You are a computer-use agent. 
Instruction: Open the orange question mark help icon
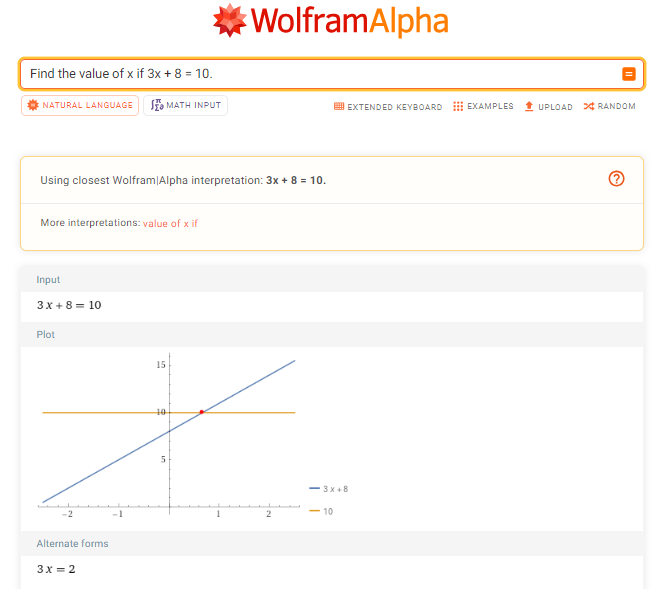616,179
